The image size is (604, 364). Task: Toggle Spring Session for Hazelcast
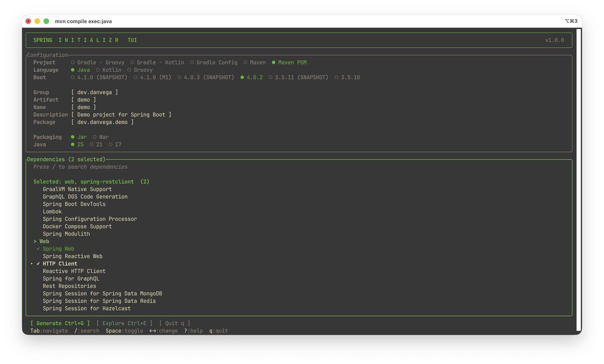87,308
